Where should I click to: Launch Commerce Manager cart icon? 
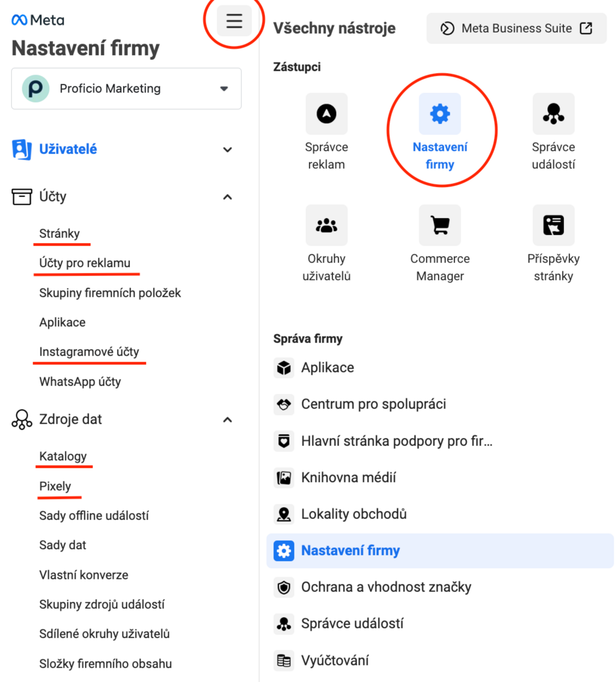pos(440,225)
